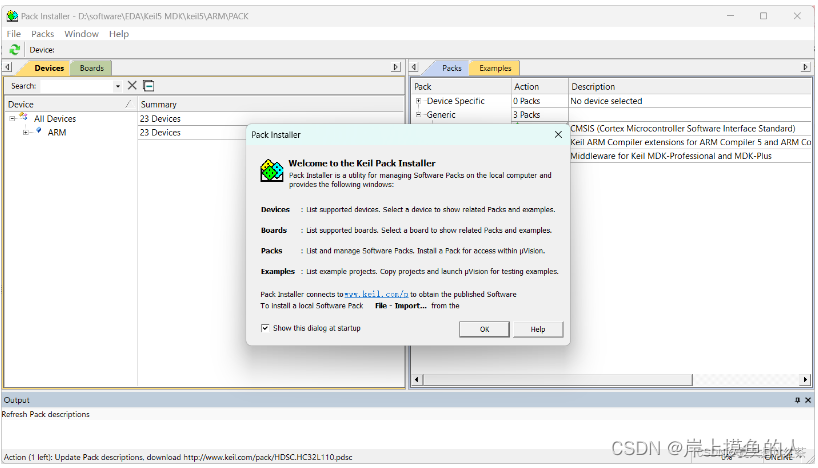Collapse all devices with the minus box icon
The image size is (818, 468).
point(149,86)
